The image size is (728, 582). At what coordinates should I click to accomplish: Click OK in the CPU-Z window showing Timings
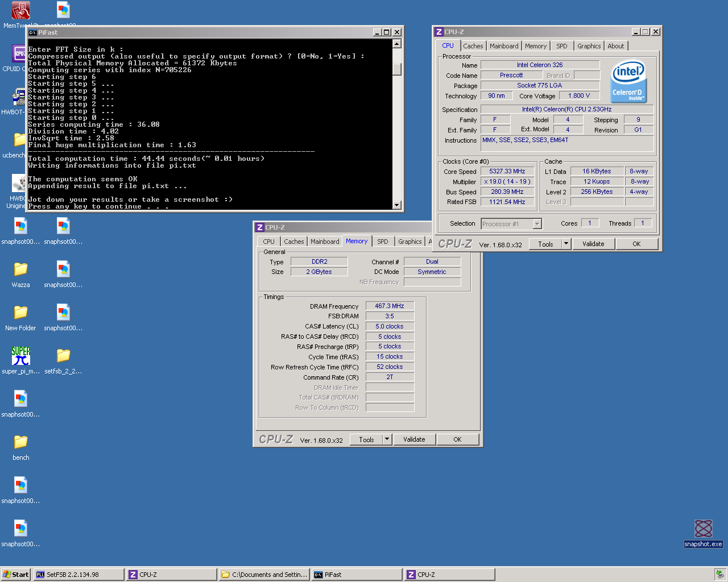pyautogui.click(x=457, y=439)
